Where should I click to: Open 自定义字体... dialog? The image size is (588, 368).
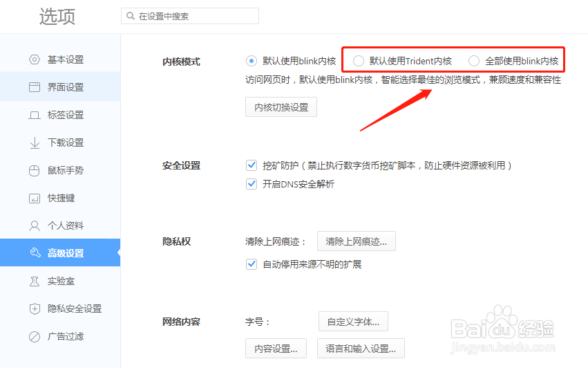[x=353, y=322]
